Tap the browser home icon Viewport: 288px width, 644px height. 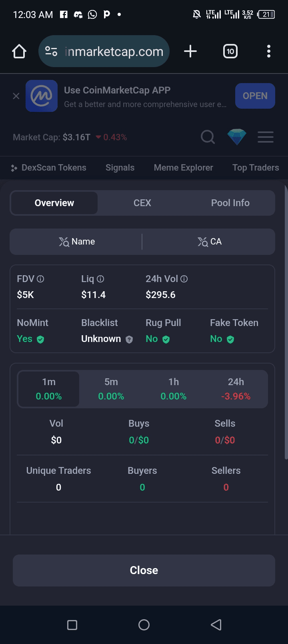(x=19, y=52)
